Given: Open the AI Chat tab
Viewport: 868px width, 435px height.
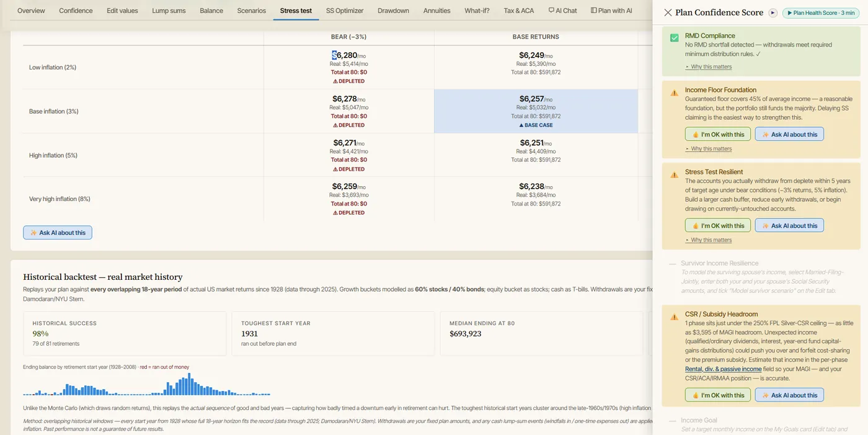Looking at the screenshot, I should point(562,11).
